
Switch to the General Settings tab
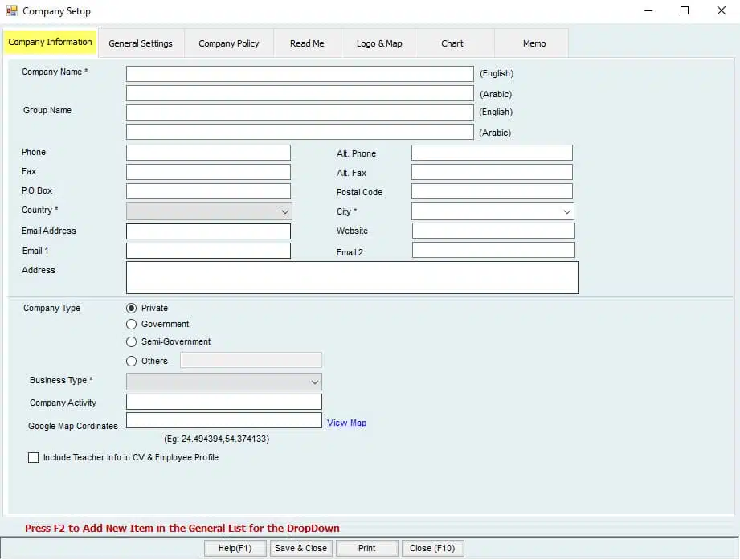click(141, 43)
